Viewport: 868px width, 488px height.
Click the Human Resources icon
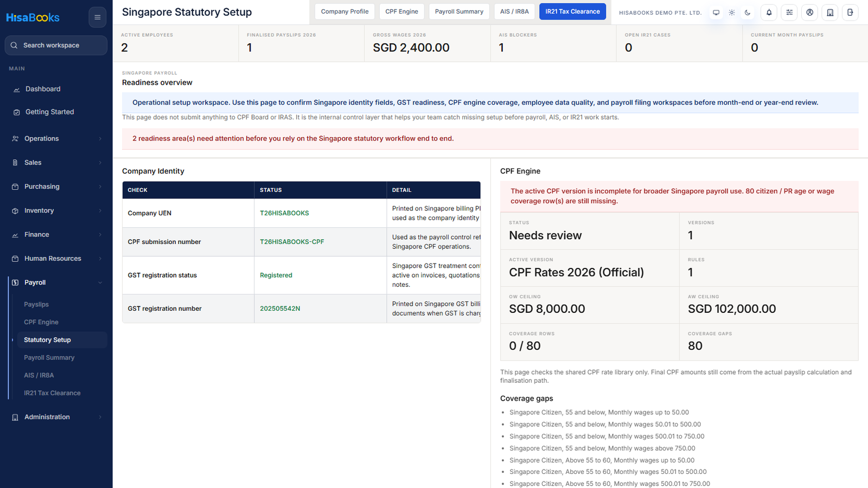click(15, 259)
